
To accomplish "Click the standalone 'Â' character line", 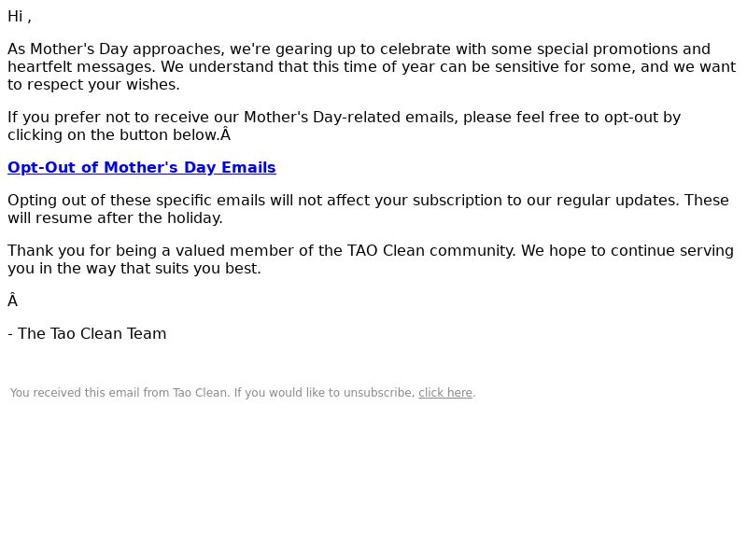I will coord(13,301).
